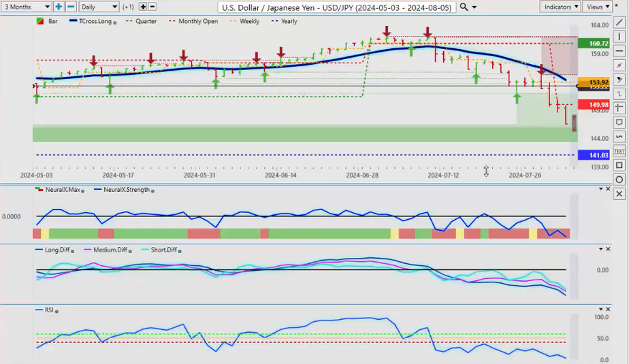Decrease forecast offset with black minus button
629x364 pixels.
[x=152, y=7]
